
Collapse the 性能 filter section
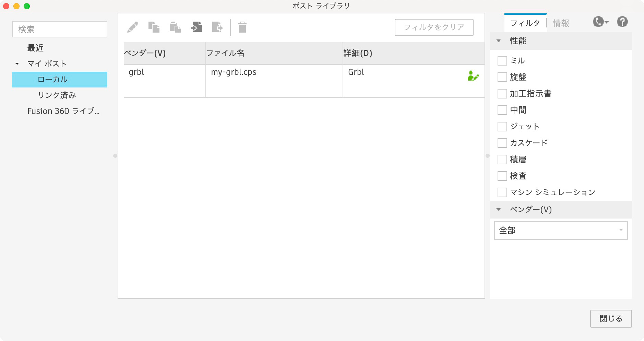point(499,41)
